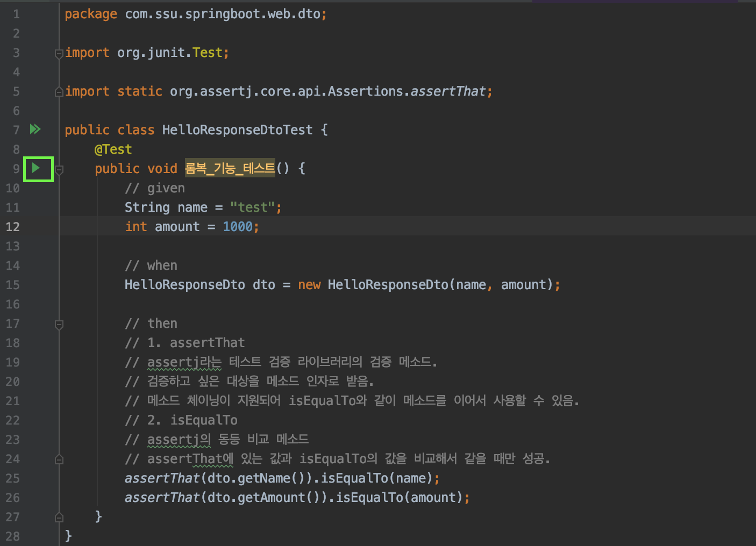The image size is (756, 546).
Task: Collapse the 롬복_기능_테스트 method body
Action: tap(59, 169)
